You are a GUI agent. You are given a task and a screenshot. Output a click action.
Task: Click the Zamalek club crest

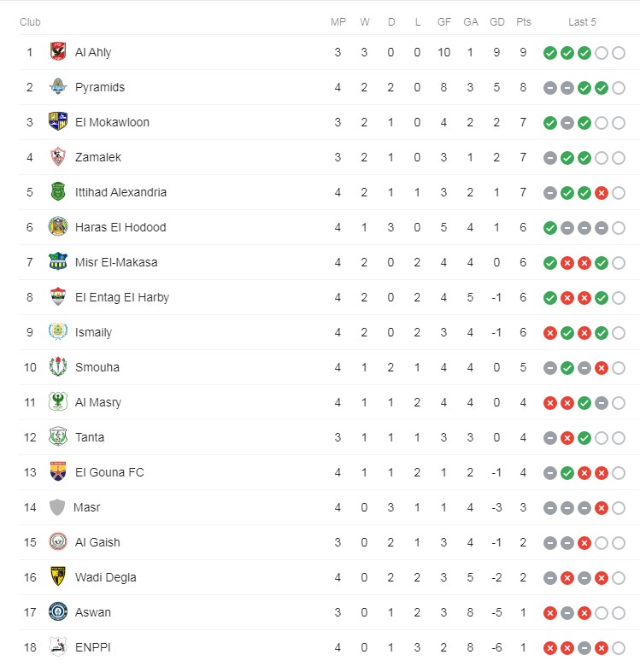pyautogui.click(x=58, y=157)
